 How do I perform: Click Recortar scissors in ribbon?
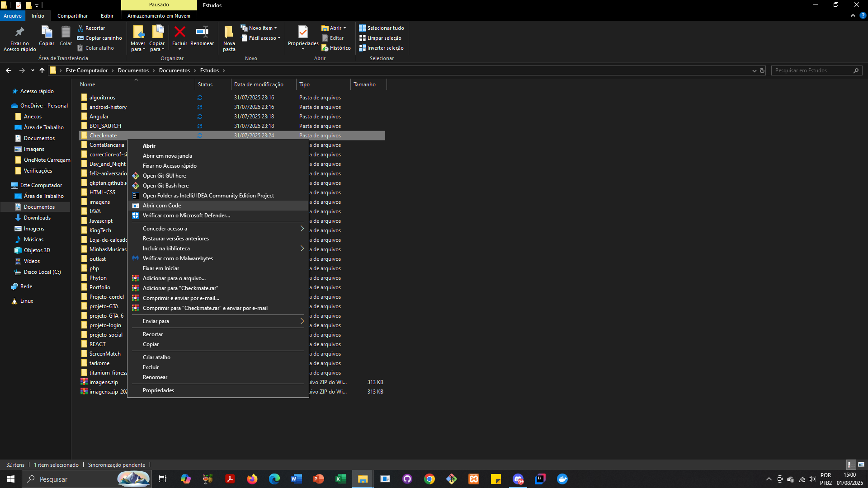pos(91,28)
